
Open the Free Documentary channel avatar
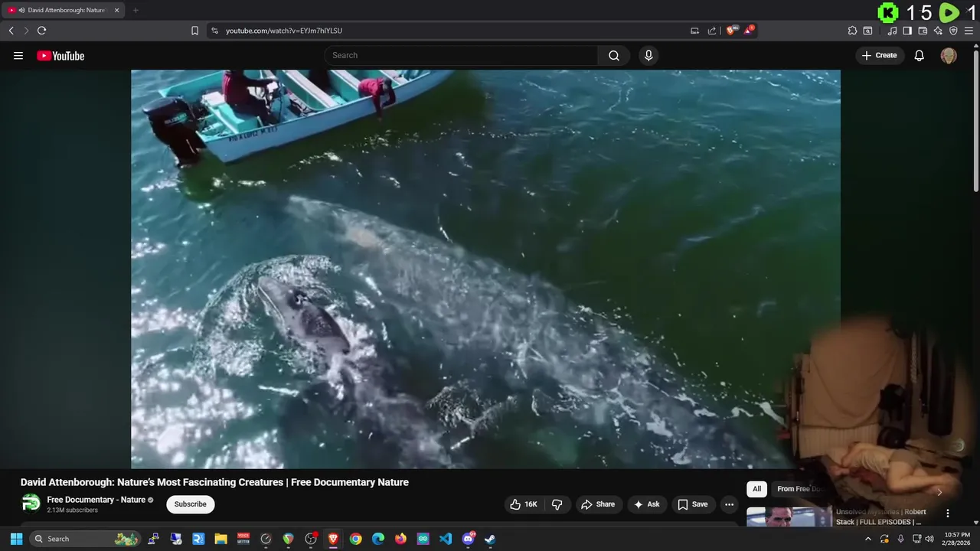[31, 503]
